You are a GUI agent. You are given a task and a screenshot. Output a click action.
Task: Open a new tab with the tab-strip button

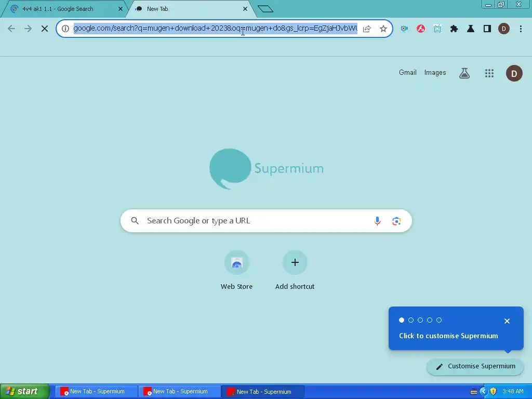click(265, 9)
